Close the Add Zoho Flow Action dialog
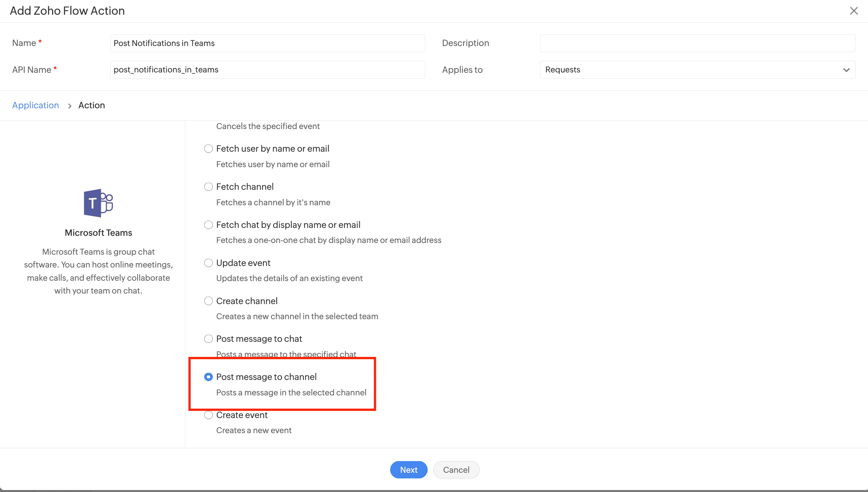 pos(854,11)
